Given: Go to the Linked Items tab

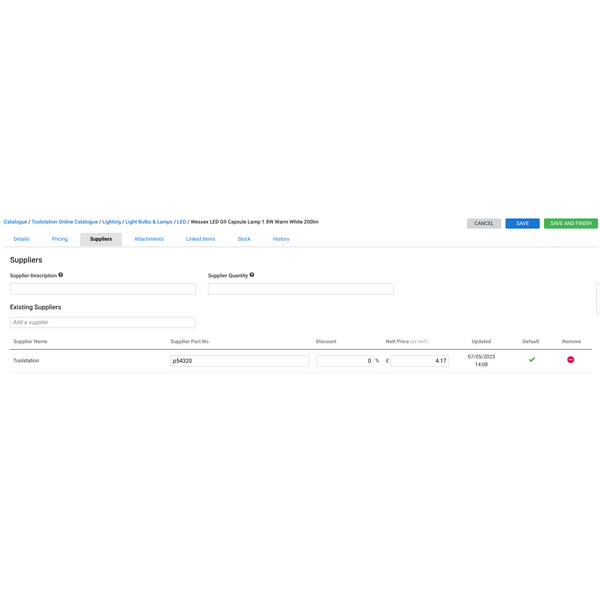Looking at the screenshot, I should [x=200, y=239].
